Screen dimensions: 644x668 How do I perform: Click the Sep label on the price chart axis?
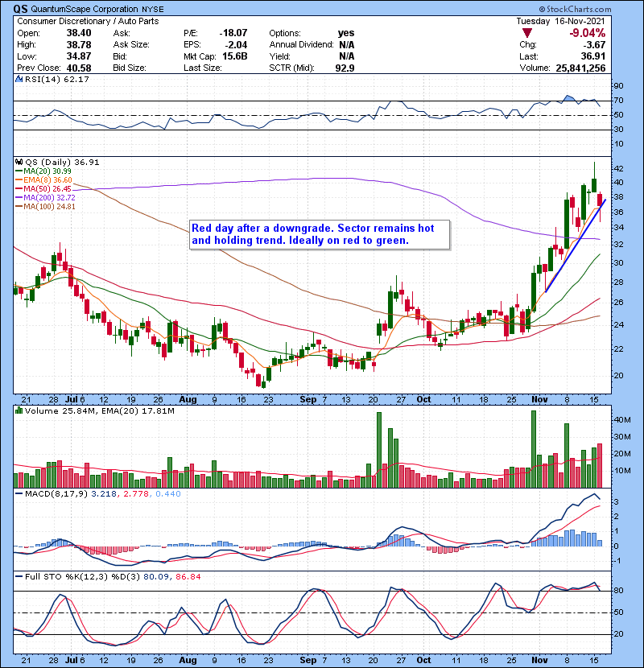click(308, 400)
